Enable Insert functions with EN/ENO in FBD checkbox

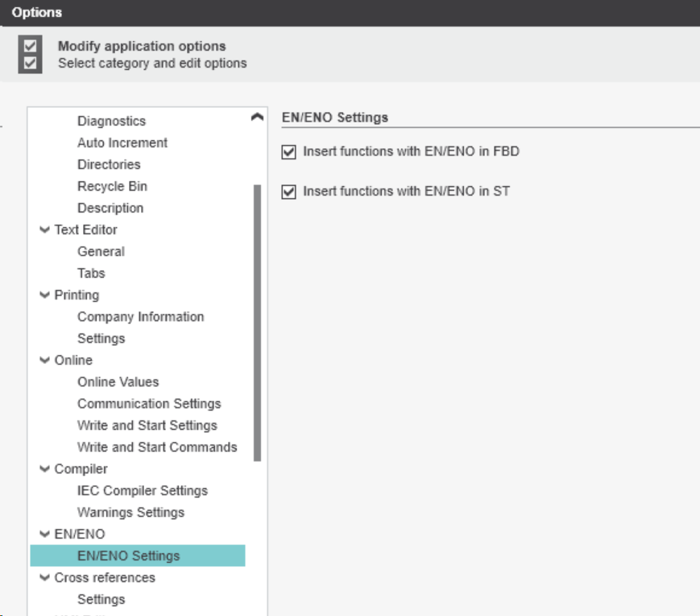click(x=289, y=151)
